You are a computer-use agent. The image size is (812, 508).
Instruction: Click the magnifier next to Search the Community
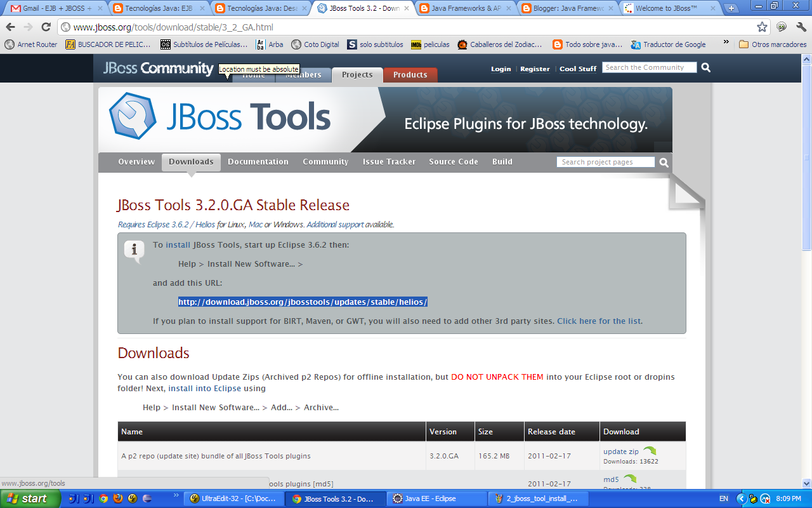point(706,68)
